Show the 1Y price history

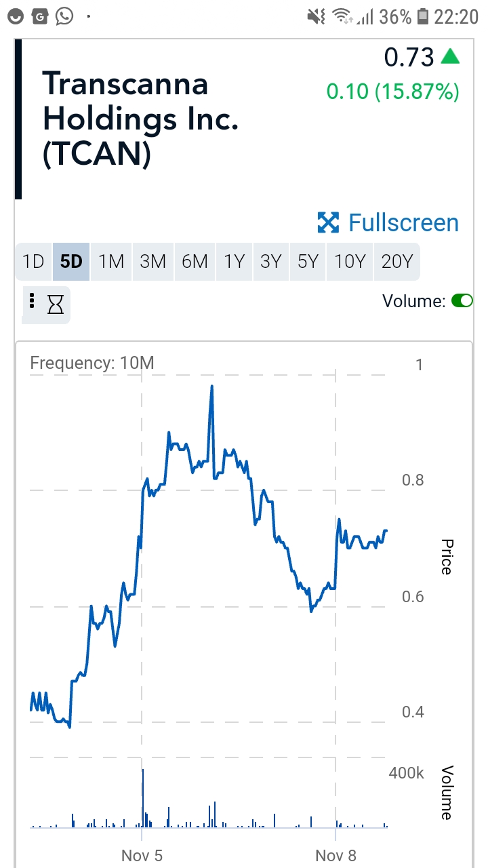pos(234,262)
